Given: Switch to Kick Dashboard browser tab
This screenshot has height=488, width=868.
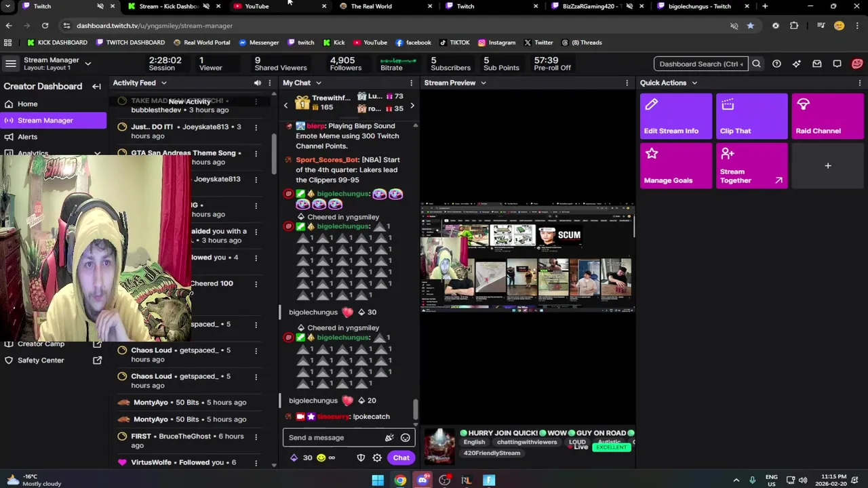Looking at the screenshot, I should 172,6.
